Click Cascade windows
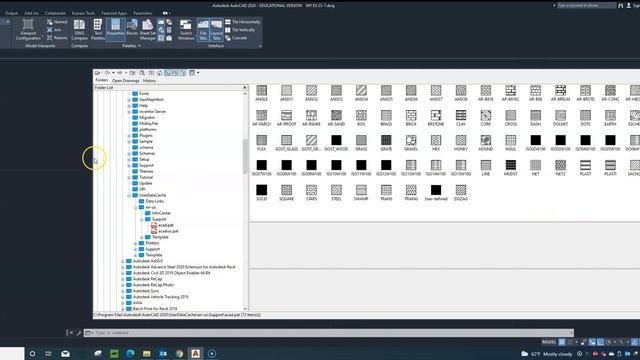The width and height of the screenshot is (640, 360). pos(236,38)
